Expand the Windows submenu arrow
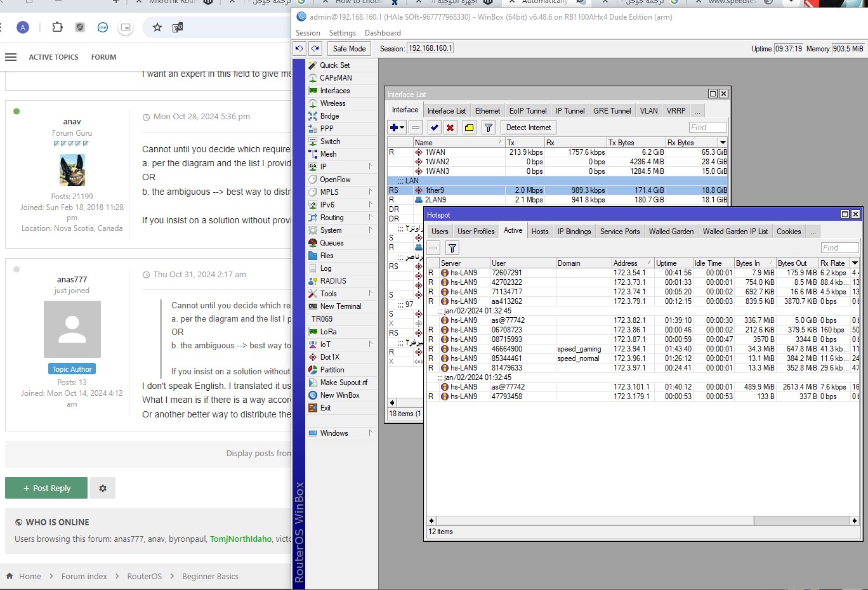 (371, 433)
